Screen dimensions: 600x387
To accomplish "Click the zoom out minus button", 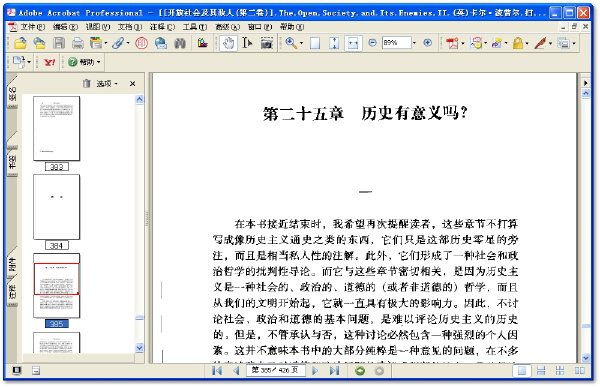I will (372, 42).
